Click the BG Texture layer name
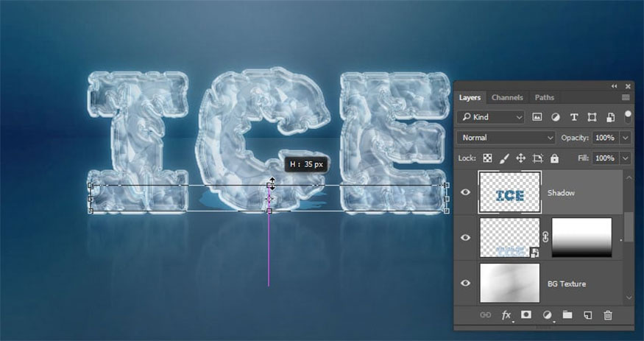Viewport: 644px width, 341px height. [x=567, y=284]
